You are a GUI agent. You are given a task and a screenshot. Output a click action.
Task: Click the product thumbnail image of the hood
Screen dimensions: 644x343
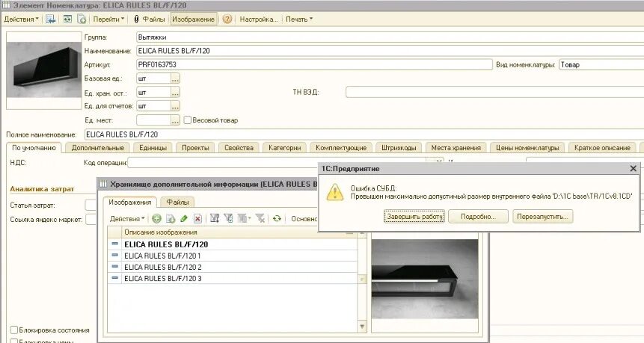(x=44, y=69)
